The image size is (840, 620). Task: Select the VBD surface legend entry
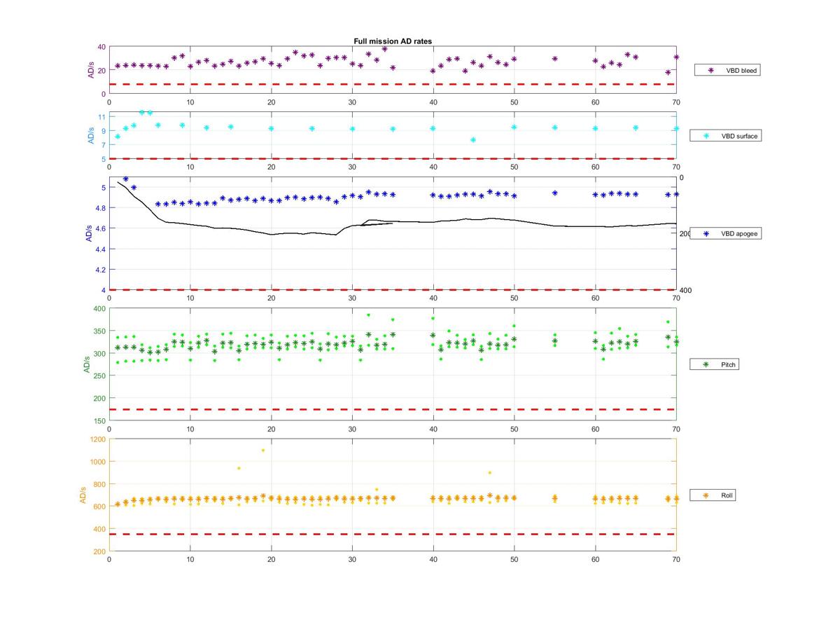[x=725, y=135]
